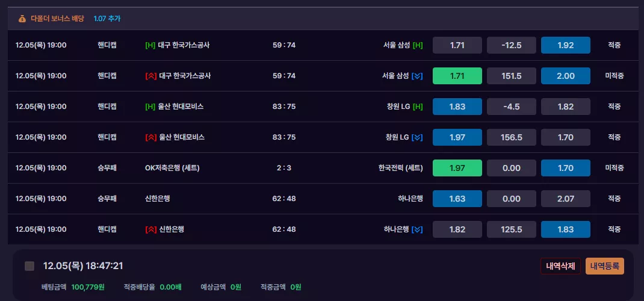Select blue 1.83 odds in the -4.5 row
This screenshot has height=301, width=644.
click(457, 107)
